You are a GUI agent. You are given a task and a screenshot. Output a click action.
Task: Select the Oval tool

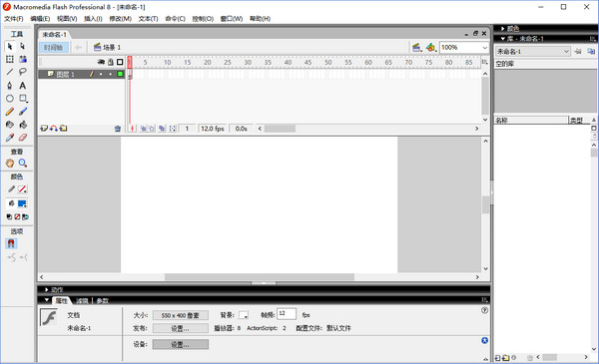(10, 99)
